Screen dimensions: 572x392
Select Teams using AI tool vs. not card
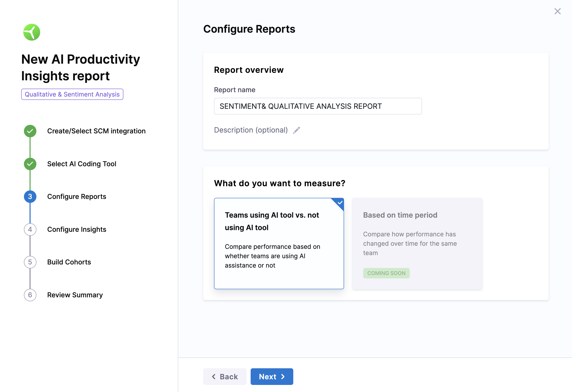click(279, 243)
